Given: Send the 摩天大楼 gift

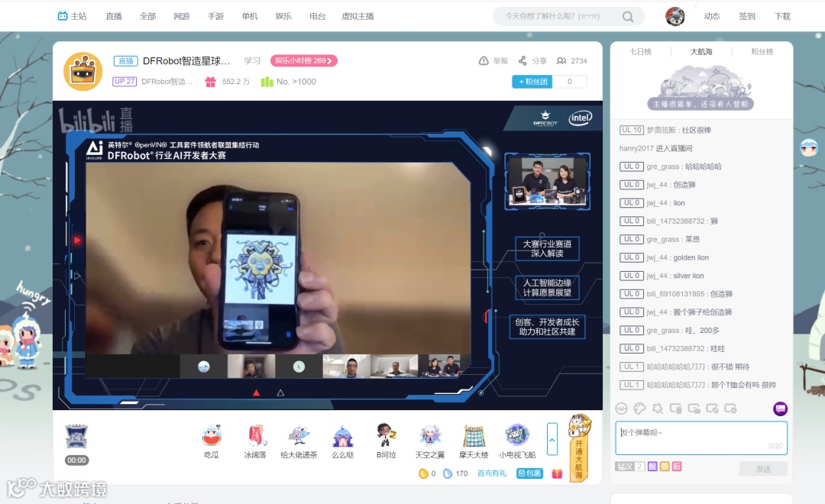Looking at the screenshot, I should point(474,441).
